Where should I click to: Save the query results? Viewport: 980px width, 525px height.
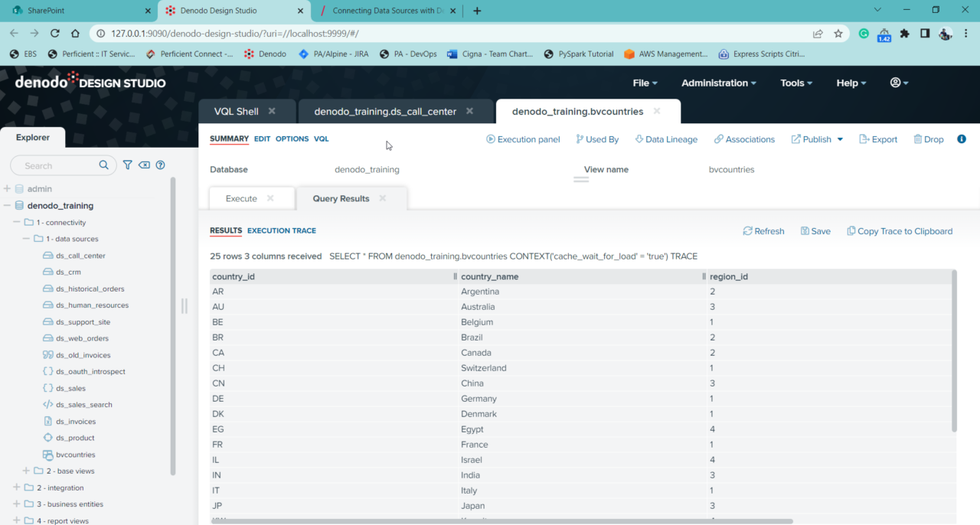coord(815,231)
